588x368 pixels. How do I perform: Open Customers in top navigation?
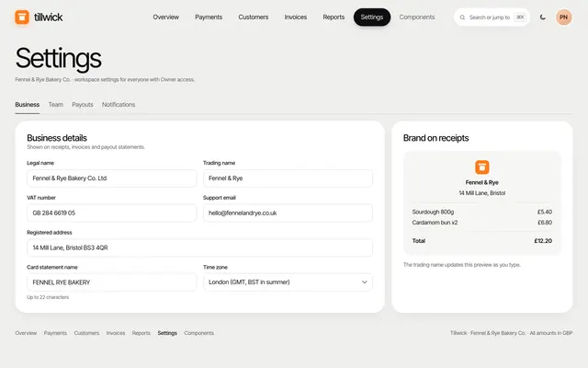[254, 17]
